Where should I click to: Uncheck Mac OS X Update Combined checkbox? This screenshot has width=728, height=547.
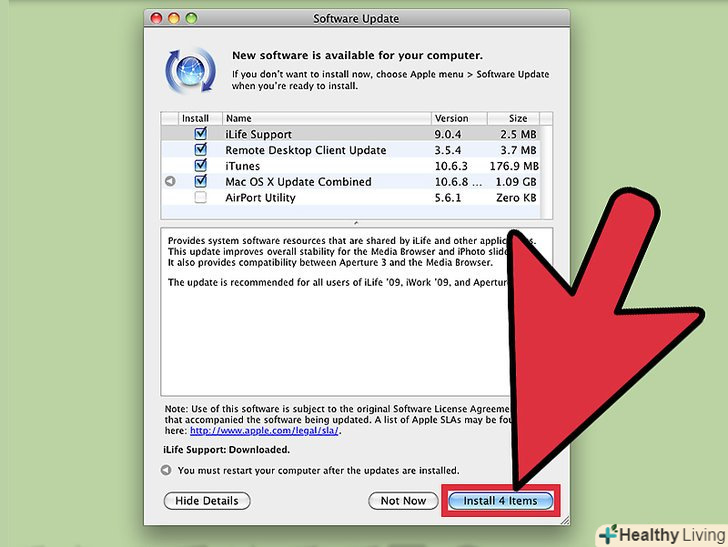click(x=201, y=181)
